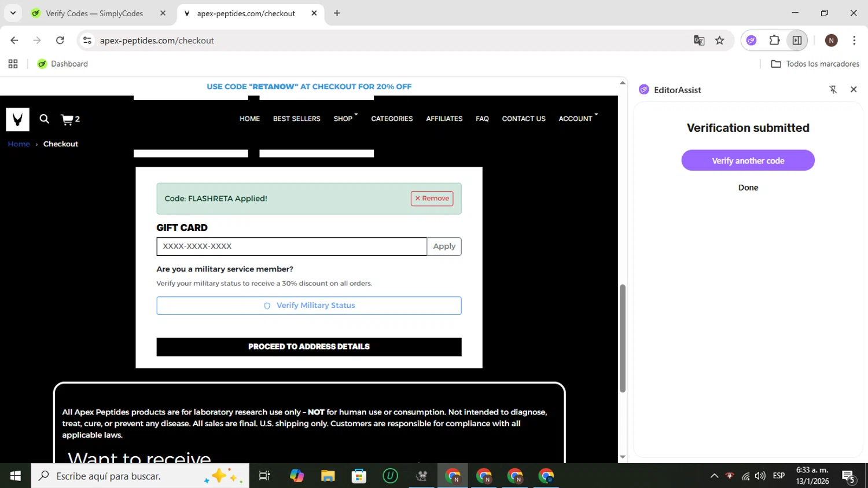
Task: Click the gift card code input field
Action: (x=292, y=247)
